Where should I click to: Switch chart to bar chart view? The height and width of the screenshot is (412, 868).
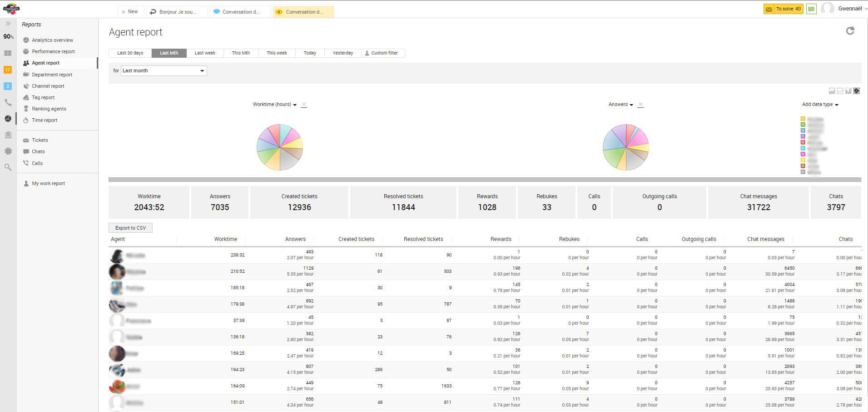pos(848,91)
